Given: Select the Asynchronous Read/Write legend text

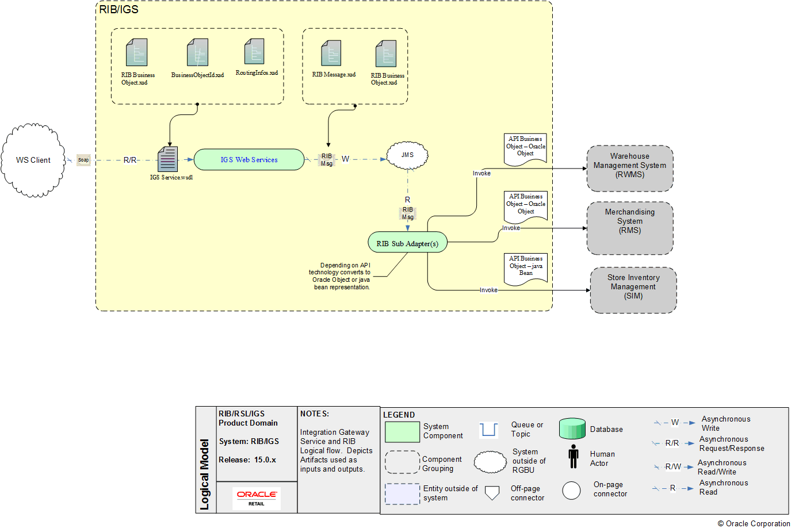Looking at the screenshot, I should [x=722, y=467].
